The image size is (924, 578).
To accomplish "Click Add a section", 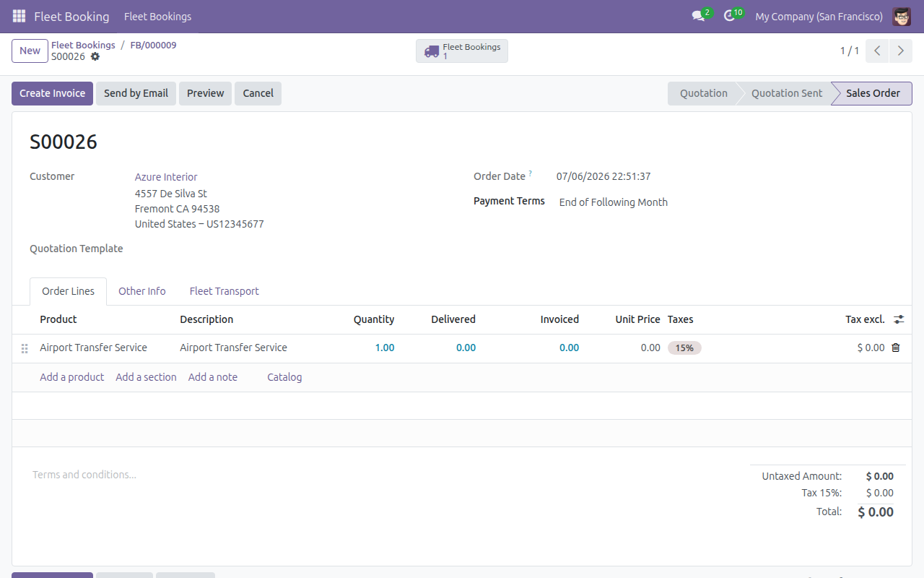I will click(x=146, y=377).
